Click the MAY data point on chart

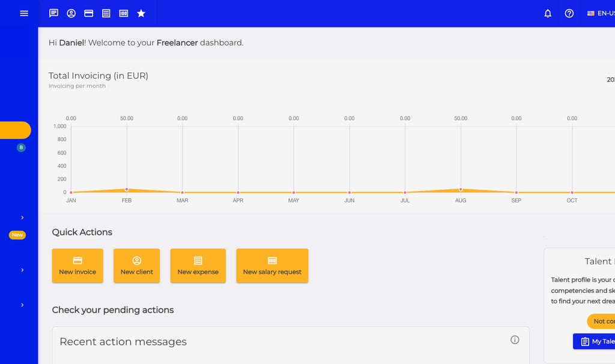(294, 193)
